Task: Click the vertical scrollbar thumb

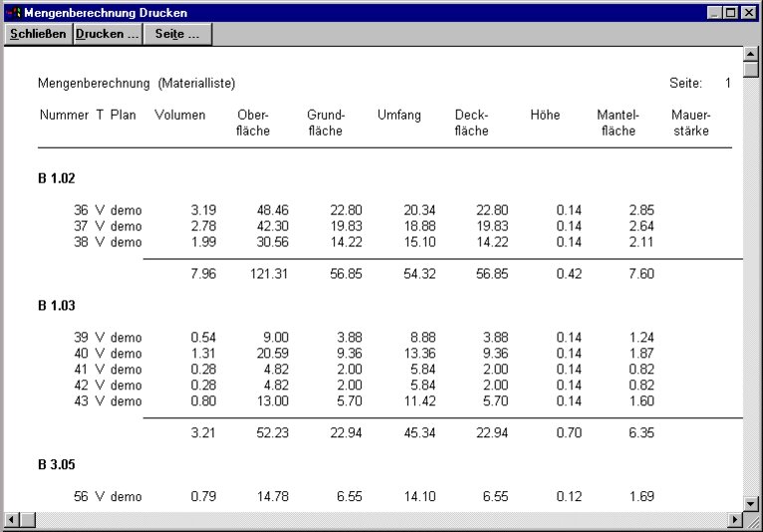Action: (x=751, y=69)
